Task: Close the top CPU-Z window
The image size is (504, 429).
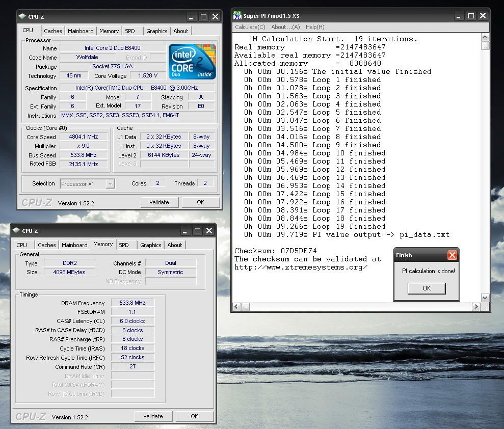Action: (x=216, y=17)
